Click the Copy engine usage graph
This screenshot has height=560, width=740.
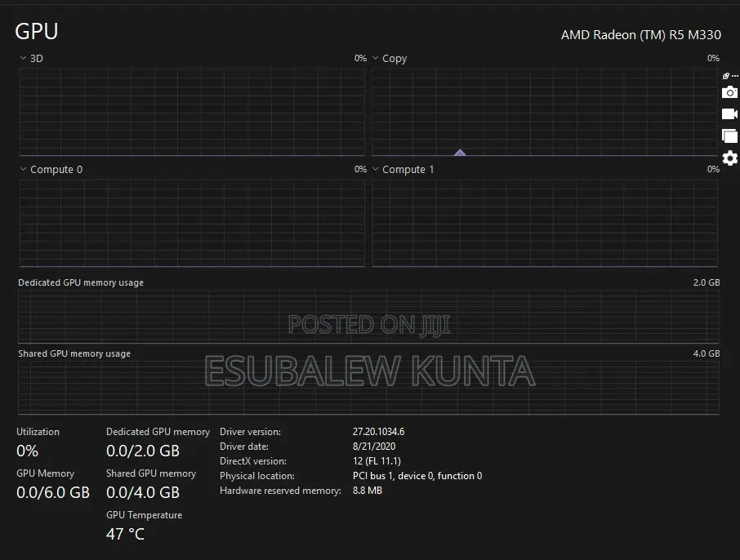(545, 113)
